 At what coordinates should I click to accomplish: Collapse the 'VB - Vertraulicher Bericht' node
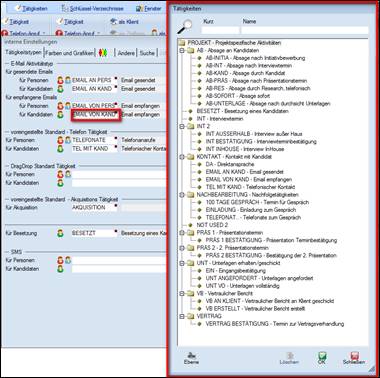[182, 293]
